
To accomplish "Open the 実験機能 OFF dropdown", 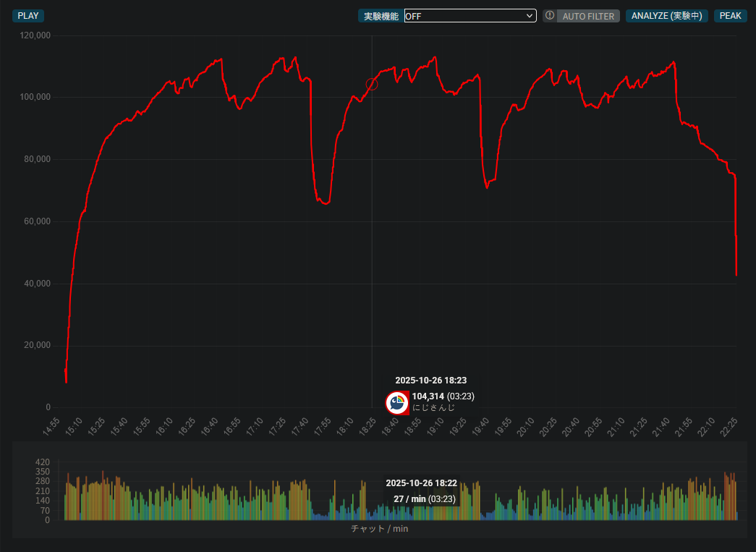I will coord(470,16).
